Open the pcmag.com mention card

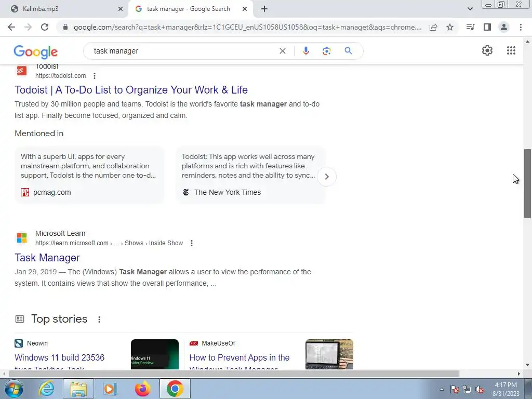coord(89,175)
